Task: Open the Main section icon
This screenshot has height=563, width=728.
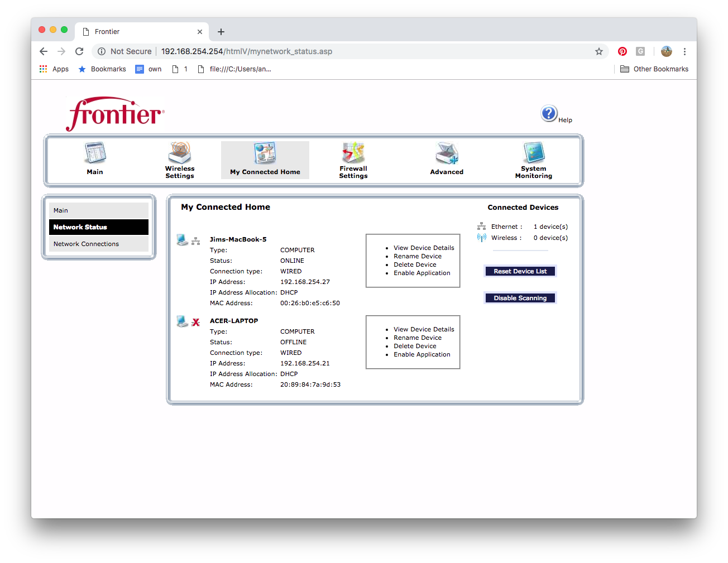Action: pos(95,153)
